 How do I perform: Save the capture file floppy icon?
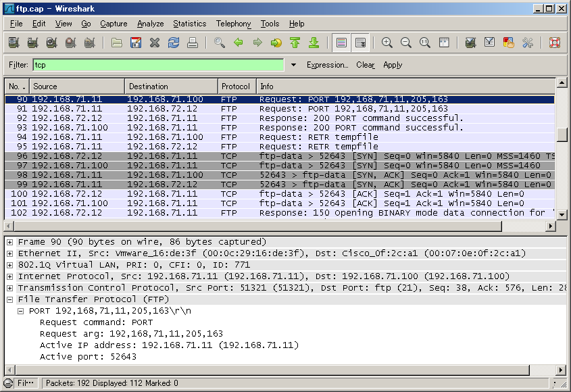[135, 43]
